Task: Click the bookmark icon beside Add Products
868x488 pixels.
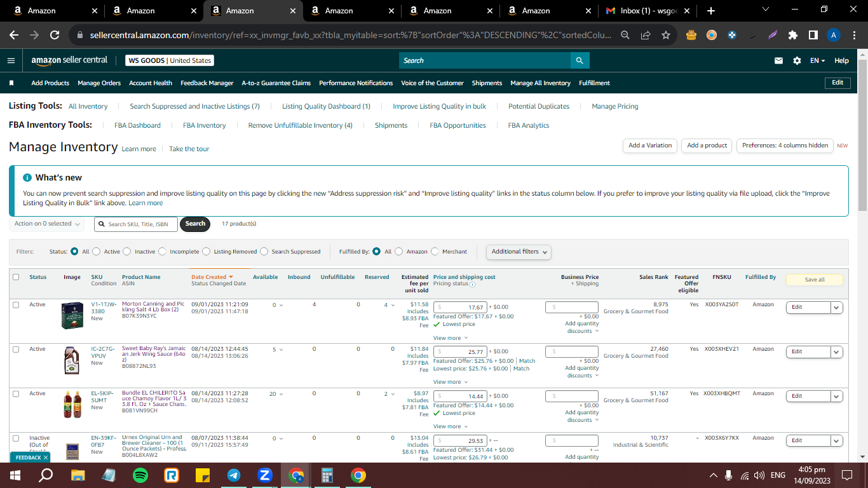Action: click(11, 83)
